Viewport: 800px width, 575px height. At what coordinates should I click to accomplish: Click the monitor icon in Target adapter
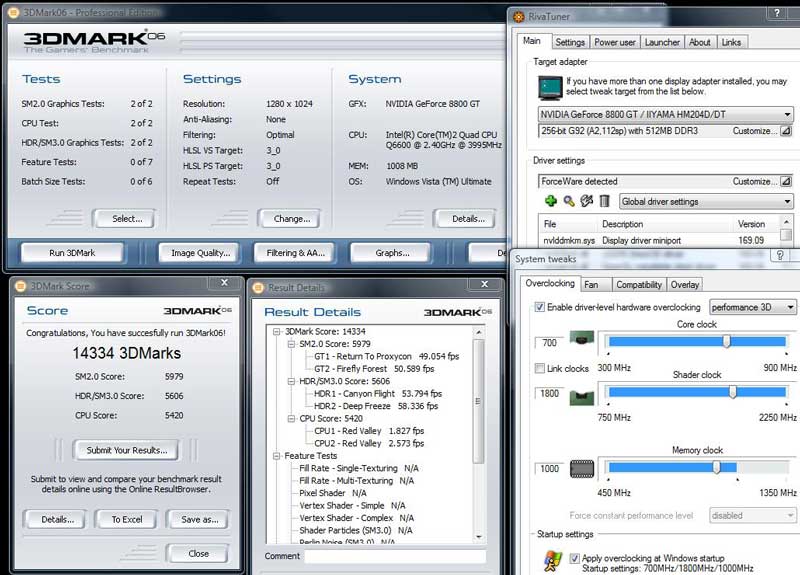[550, 87]
